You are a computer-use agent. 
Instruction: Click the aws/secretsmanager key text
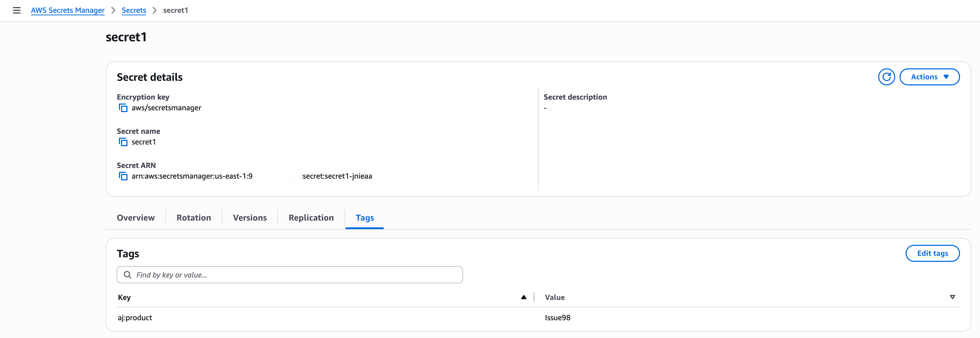point(166,108)
